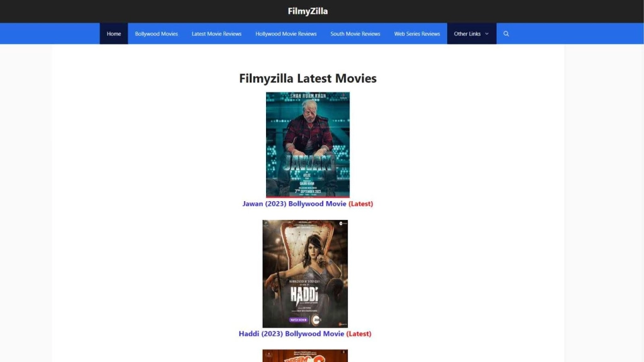This screenshot has height=362, width=644.
Task: Click the Filmyzilla Latest Movies heading
Action: point(308,78)
